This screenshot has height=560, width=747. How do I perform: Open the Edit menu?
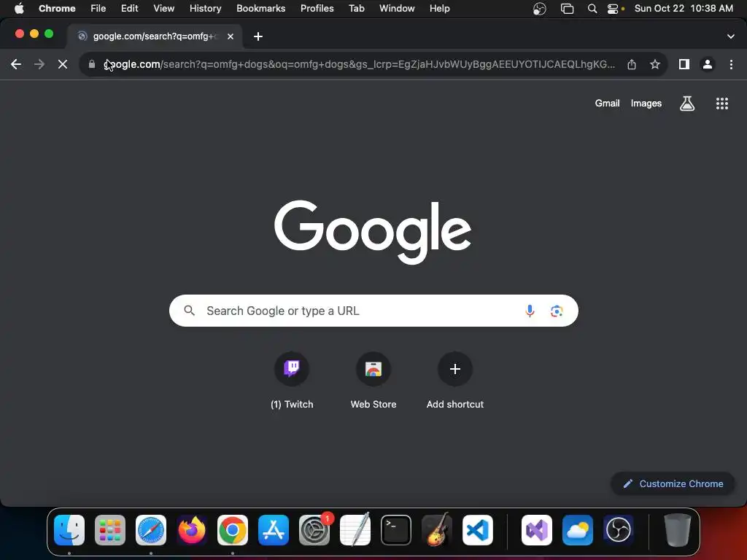click(130, 8)
